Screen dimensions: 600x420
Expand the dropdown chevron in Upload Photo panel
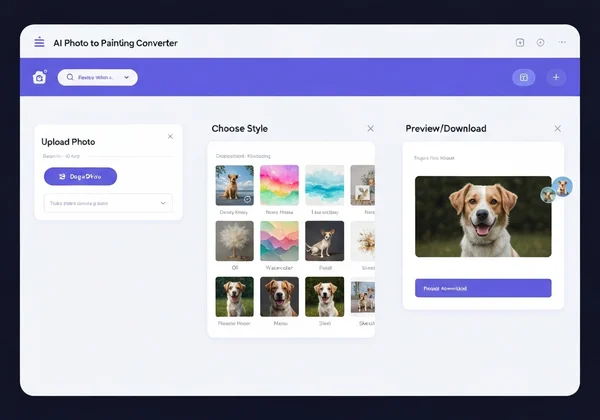(163, 203)
